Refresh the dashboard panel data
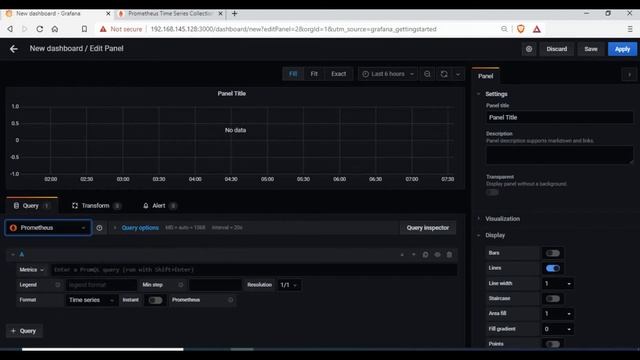Screen dimensions: 640x360 (x=444, y=74)
